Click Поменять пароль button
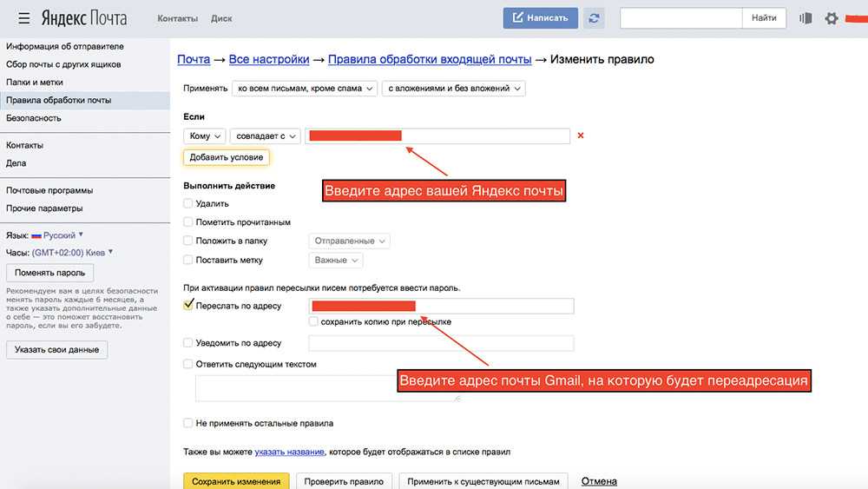 (49, 273)
